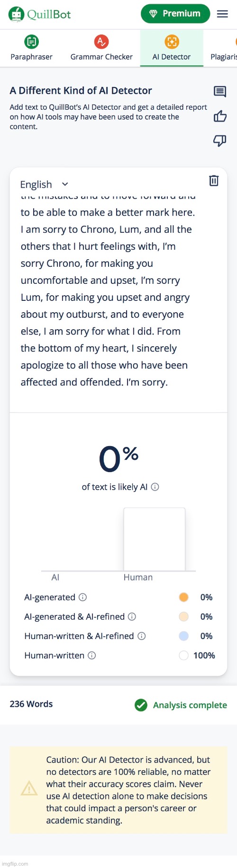This screenshot has width=237, height=868.
Task: Show info for AI-generated category
Action: click(x=82, y=597)
